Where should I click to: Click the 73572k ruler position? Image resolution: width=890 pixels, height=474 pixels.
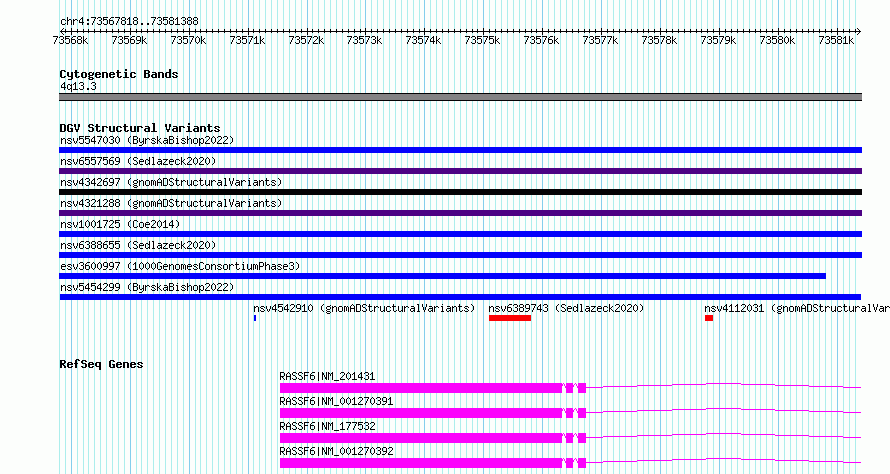[x=306, y=40]
